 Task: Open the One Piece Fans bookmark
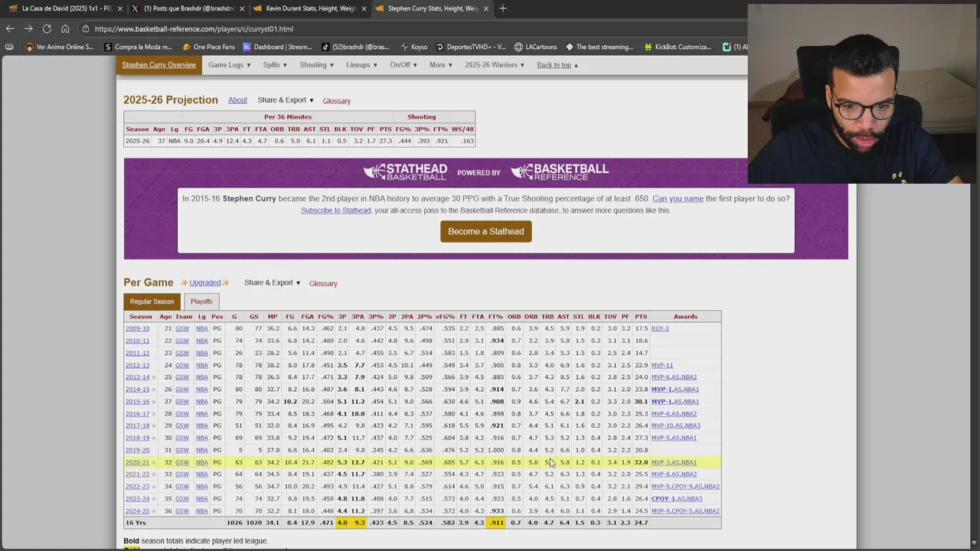click(208, 47)
